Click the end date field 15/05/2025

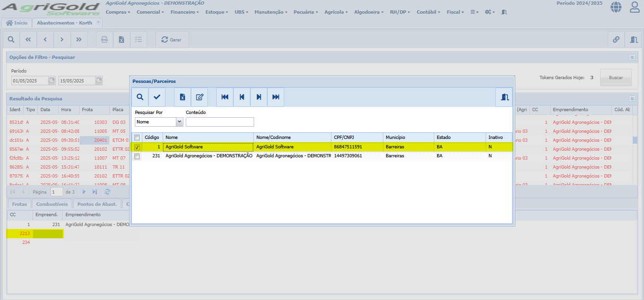click(77, 81)
